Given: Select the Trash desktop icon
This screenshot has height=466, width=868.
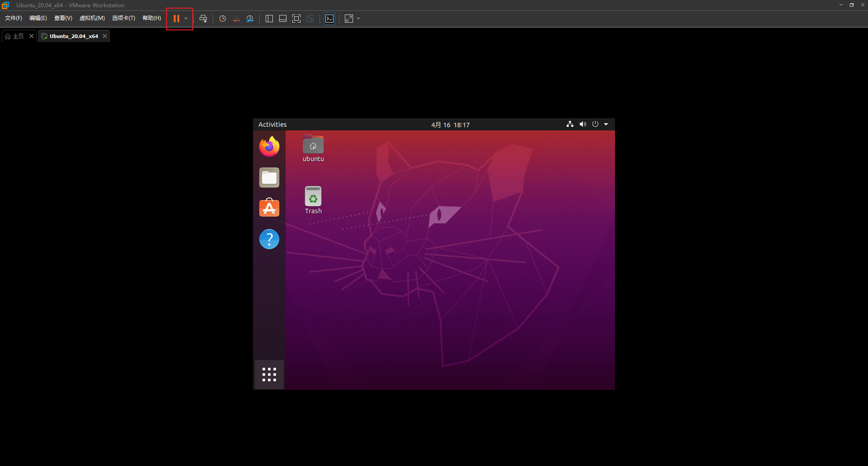Looking at the screenshot, I should point(313,200).
